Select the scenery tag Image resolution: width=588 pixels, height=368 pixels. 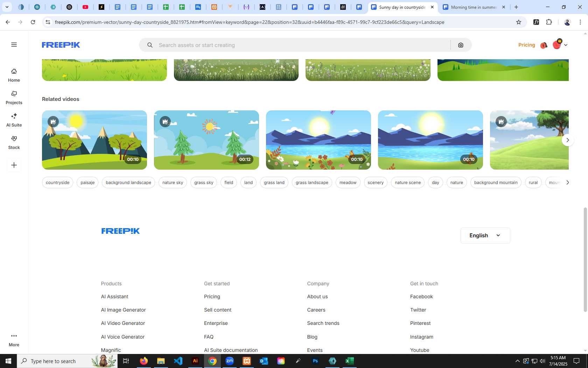376,182
